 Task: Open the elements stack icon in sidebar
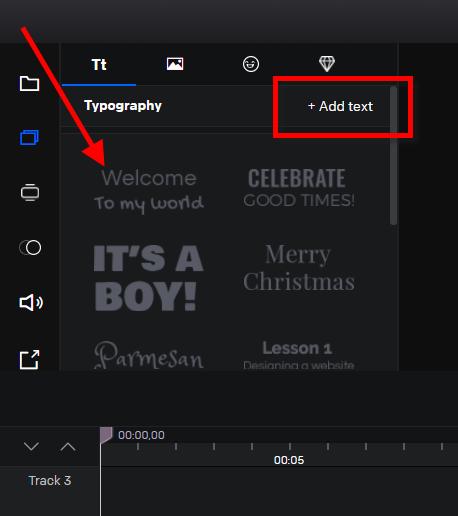[x=30, y=192]
